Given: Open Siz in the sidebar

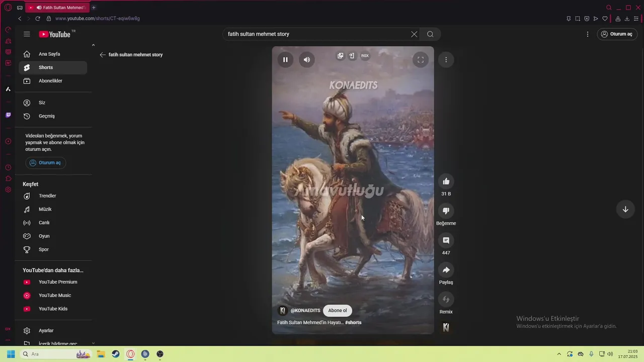Looking at the screenshot, I should (x=53, y=103).
